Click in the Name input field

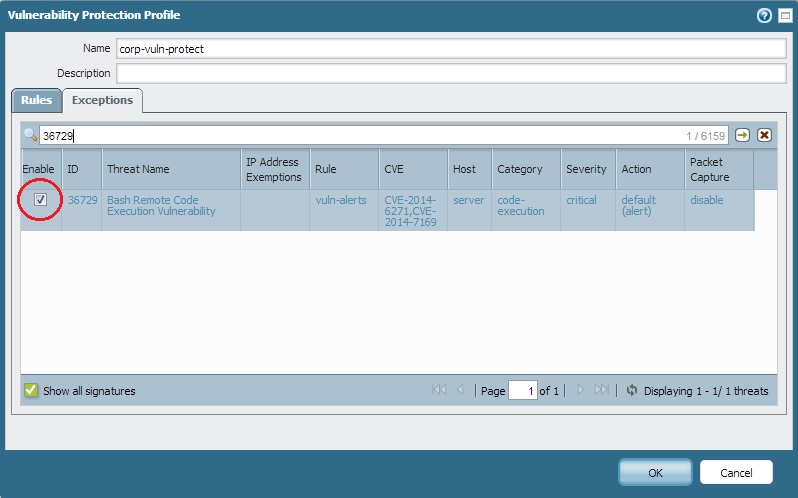[x=451, y=49]
